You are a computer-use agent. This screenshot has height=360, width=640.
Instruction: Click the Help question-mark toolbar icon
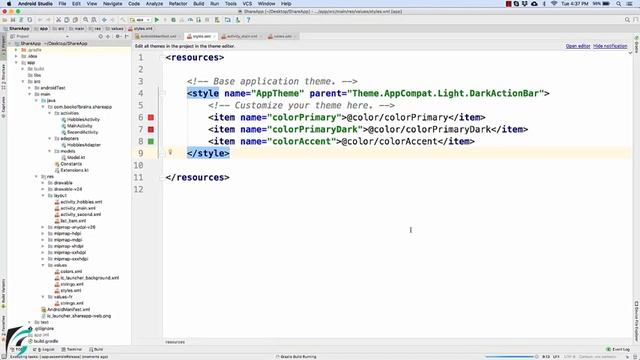[x=248, y=20]
